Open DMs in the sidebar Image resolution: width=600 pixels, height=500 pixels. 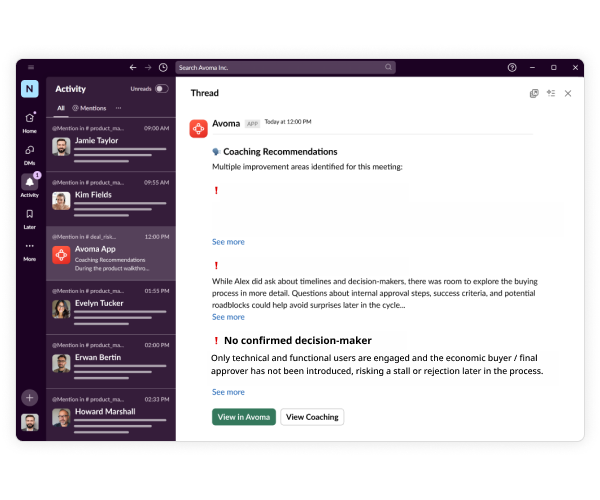[x=29, y=155]
